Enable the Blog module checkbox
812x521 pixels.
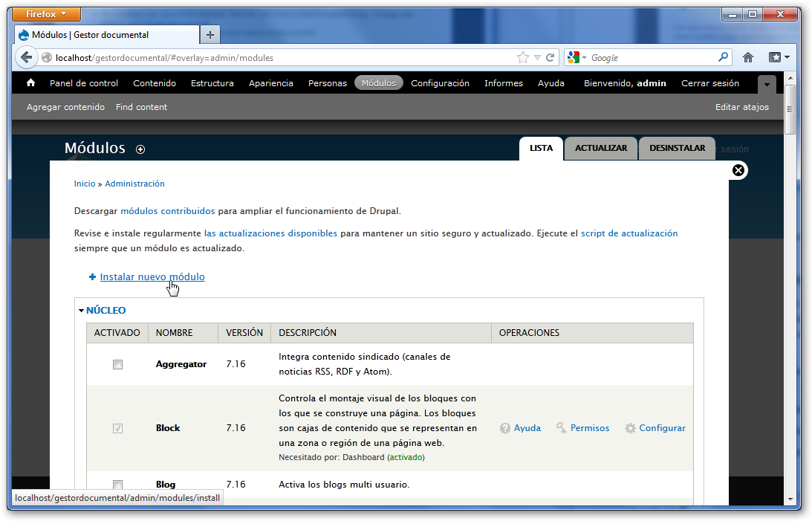pyautogui.click(x=117, y=485)
